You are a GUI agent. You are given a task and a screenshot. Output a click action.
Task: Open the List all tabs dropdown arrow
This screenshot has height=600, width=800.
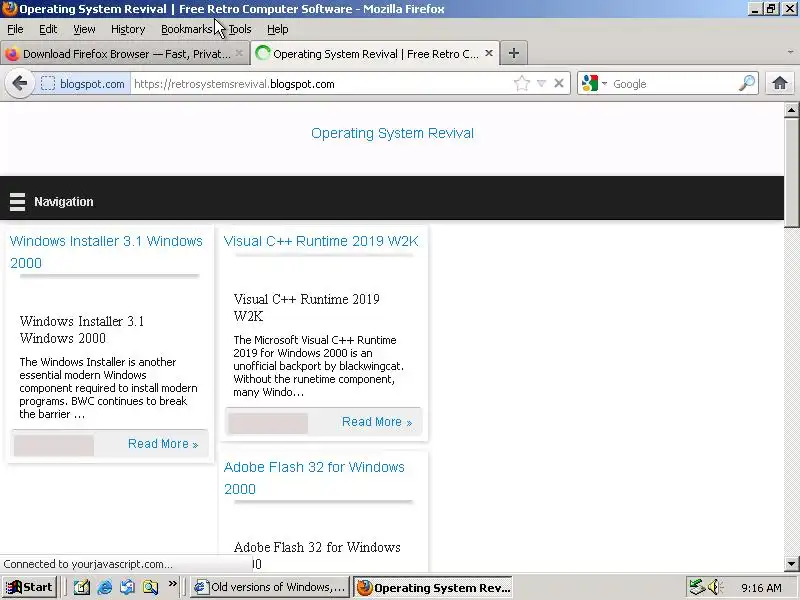click(x=790, y=52)
